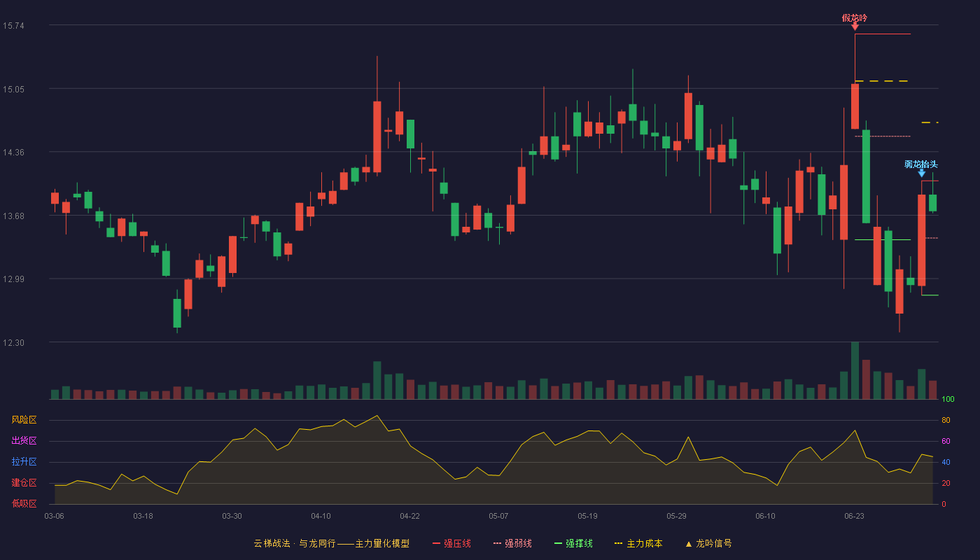Viewport: 980px width, 560px height.
Task: Click the 05-29 date label
Action: (676, 516)
